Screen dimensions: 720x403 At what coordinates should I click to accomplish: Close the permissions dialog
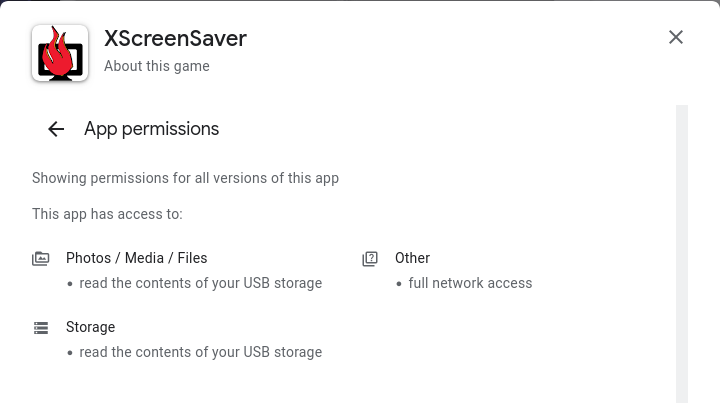point(676,37)
